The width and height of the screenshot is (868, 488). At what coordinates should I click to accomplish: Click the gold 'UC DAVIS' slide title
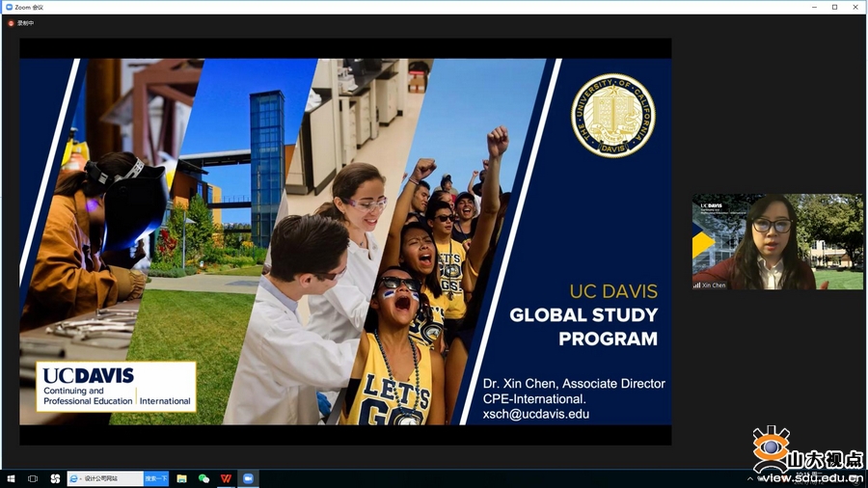[614, 291]
